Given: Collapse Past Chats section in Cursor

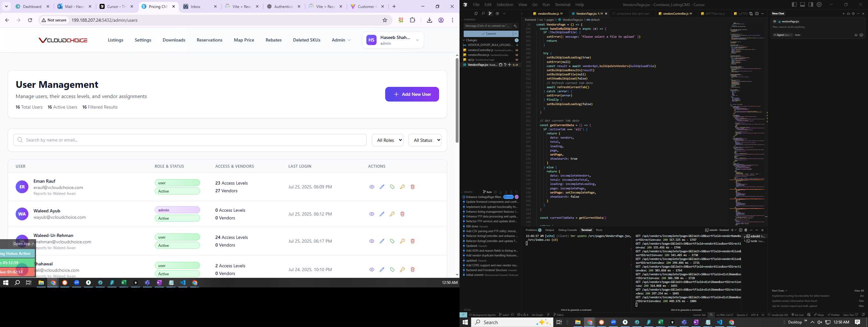Looking at the screenshot, I should click(x=779, y=291).
